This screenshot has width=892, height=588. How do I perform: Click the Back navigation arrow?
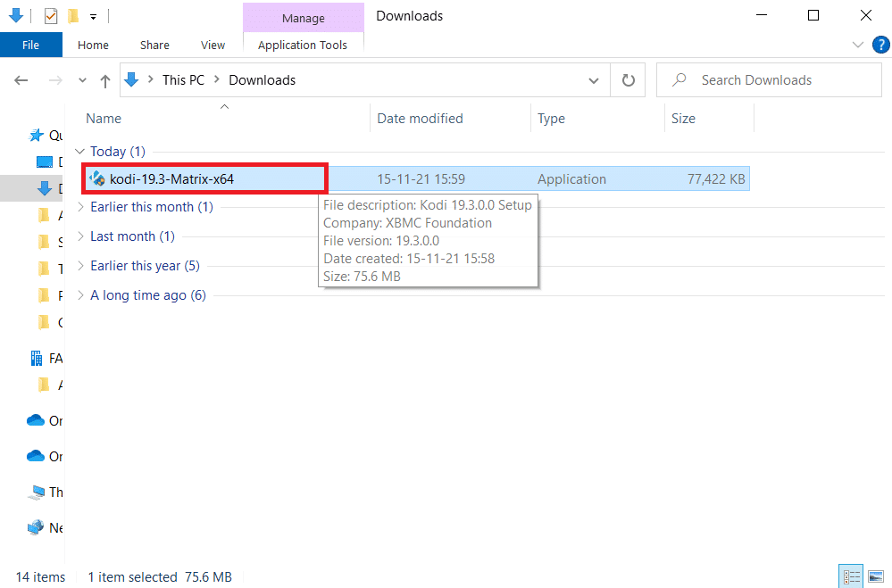[21, 80]
